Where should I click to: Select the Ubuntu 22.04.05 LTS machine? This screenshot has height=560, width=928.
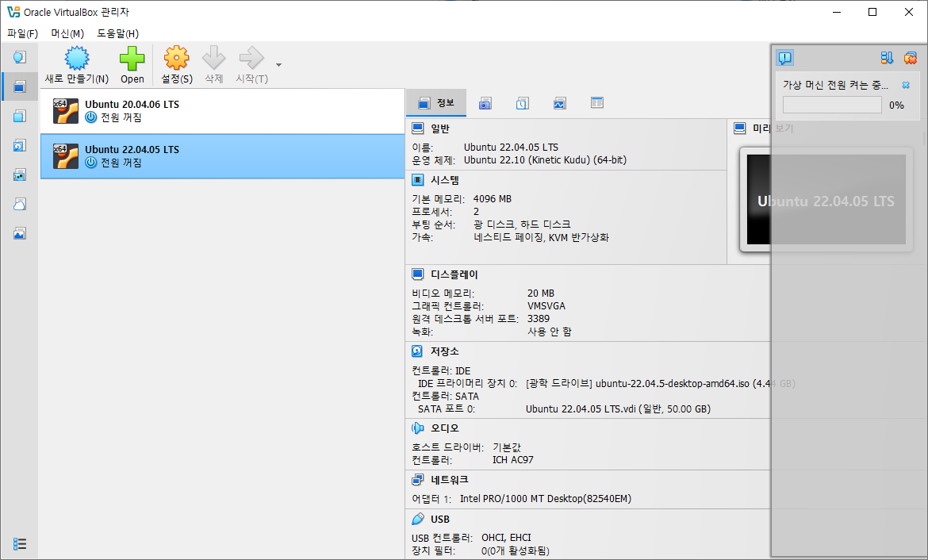[223, 156]
